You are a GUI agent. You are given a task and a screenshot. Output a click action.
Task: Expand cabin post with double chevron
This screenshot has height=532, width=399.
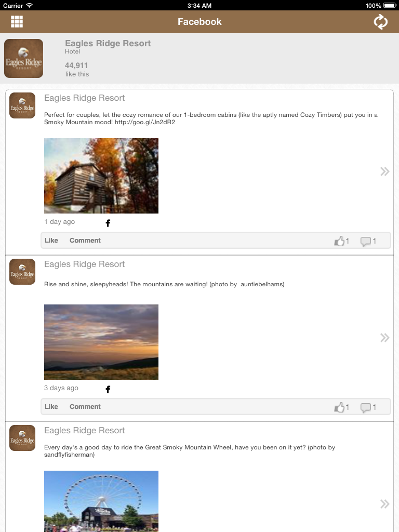pos(384,171)
